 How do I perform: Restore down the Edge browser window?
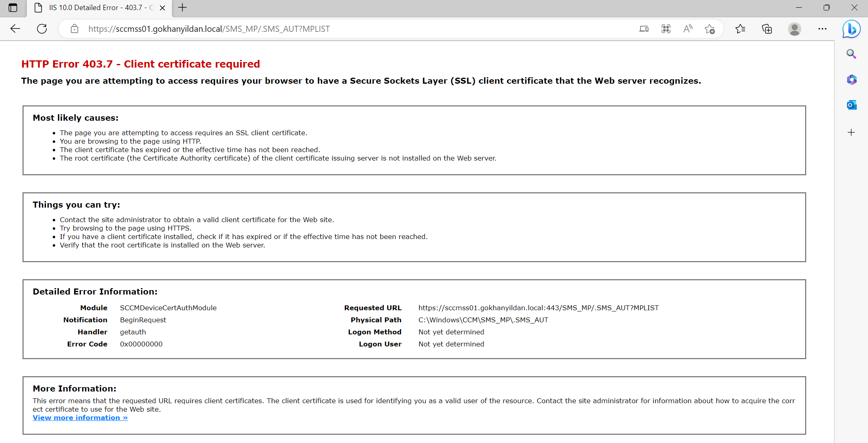(x=827, y=8)
